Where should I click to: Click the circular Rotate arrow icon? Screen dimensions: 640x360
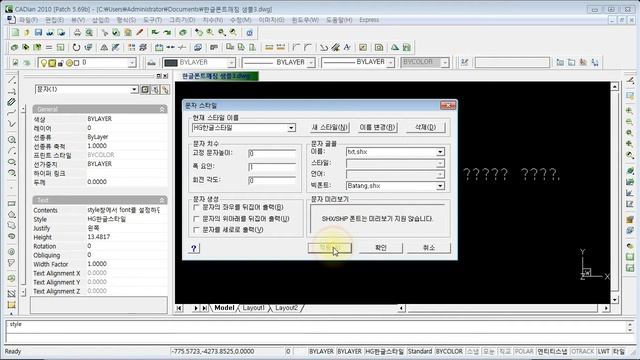coord(76,47)
